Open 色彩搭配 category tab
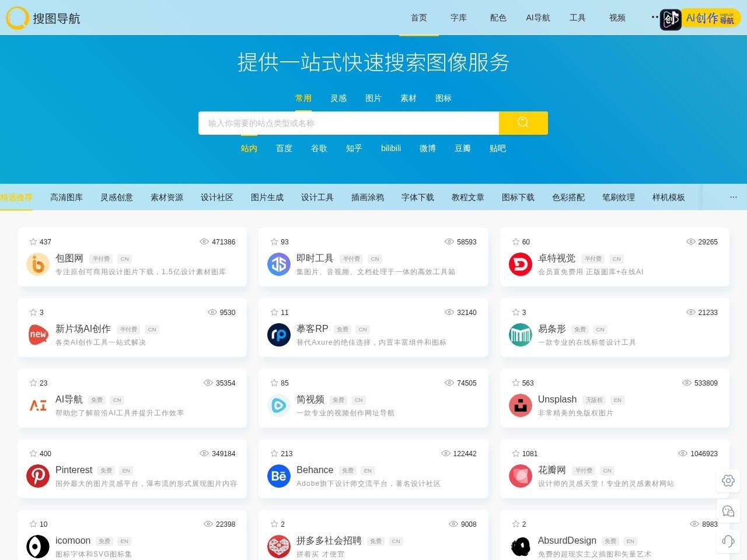The height and width of the screenshot is (560, 747). [568, 197]
